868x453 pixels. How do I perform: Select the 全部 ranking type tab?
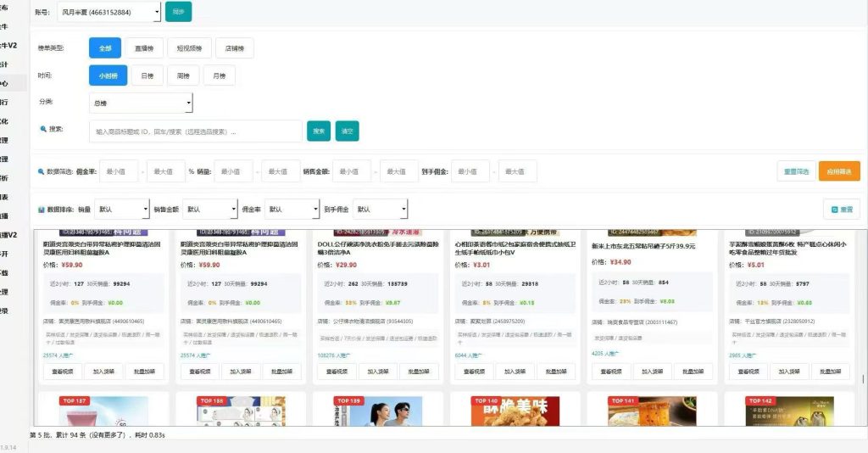click(x=105, y=48)
